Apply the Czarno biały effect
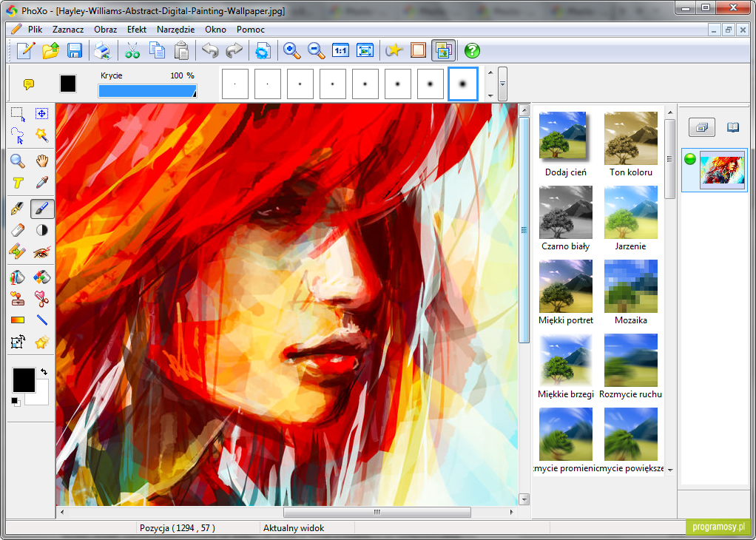This screenshot has width=756, height=540. 566,218
